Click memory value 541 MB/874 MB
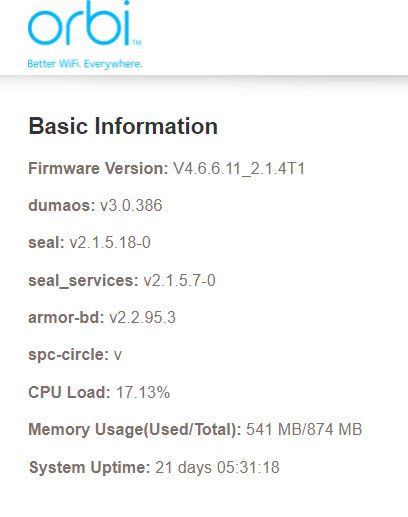 coord(304,429)
